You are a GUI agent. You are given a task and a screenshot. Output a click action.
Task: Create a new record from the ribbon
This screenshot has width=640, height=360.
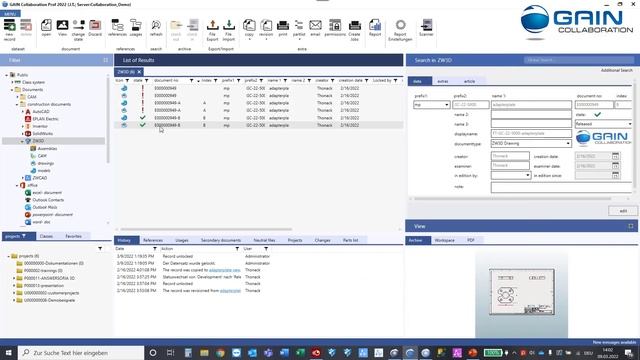point(9,30)
